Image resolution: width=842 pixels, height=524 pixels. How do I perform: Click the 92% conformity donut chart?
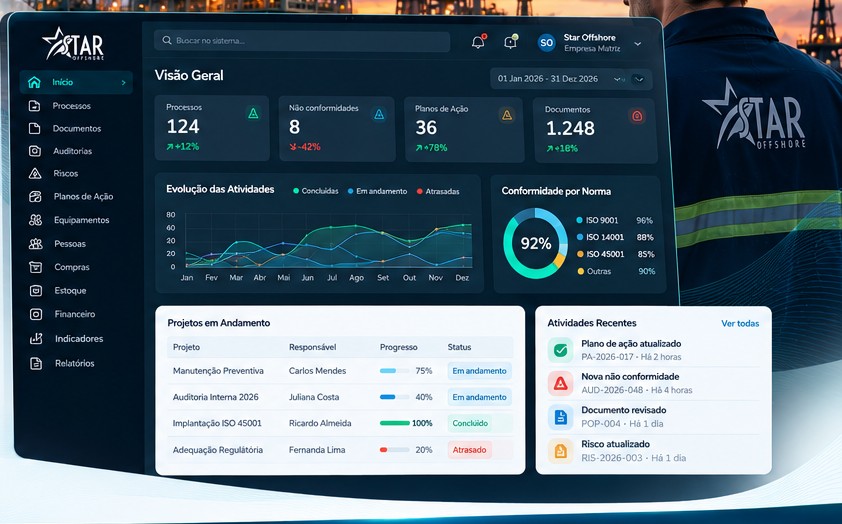535,244
